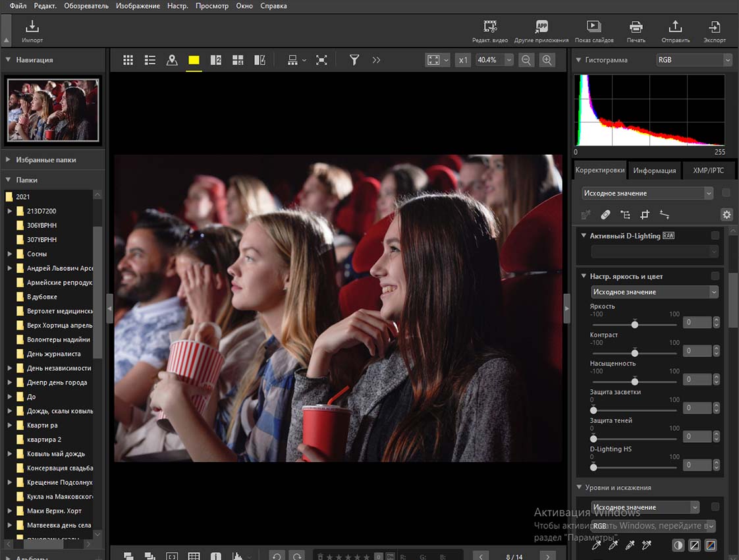Click the Экспорт export icon
The height and width of the screenshot is (560, 739).
point(715,31)
